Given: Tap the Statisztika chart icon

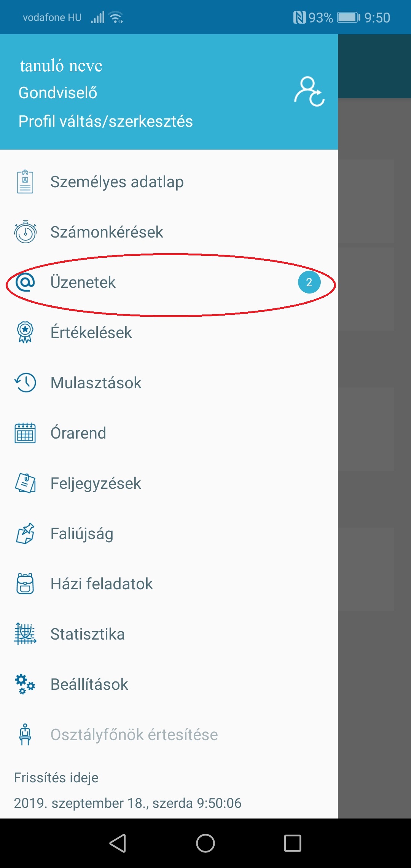Looking at the screenshot, I should point(25,634).
